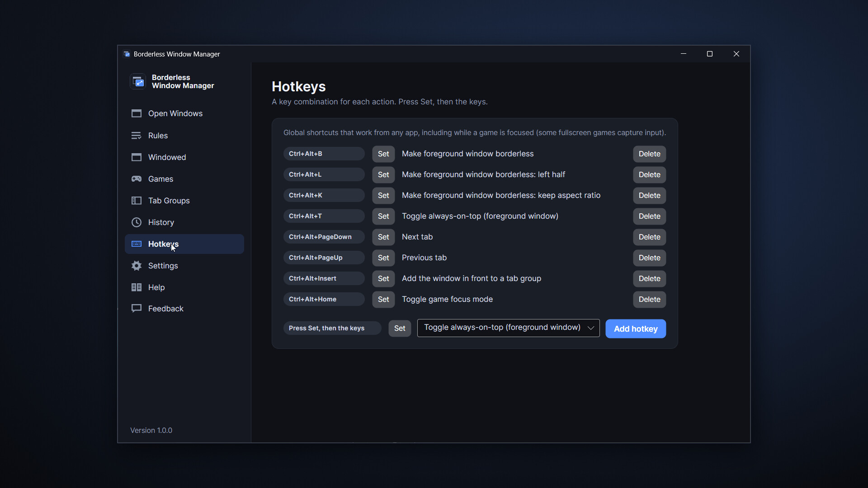Image resolution: width=868 pixels, height=488 pixels.
Task: Click the Ctrl+Alt+Insert key field
Action: click(324, 279)
